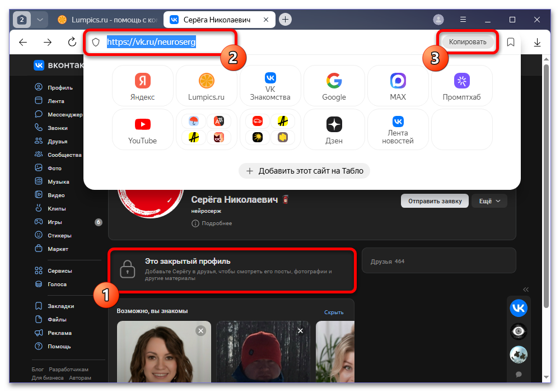The height and width of the screenshot is (392, 560).
Task: Open the Промптхаб tile
Action: click(462, 86)
